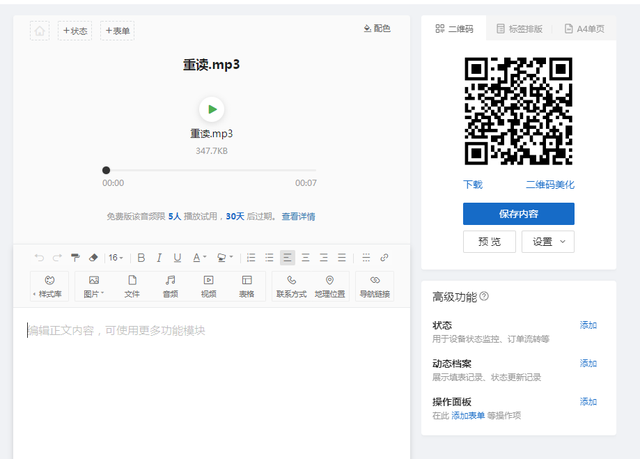Switch to the 标签排版 tab
The image size is (640, 459).
click(520, 29)
